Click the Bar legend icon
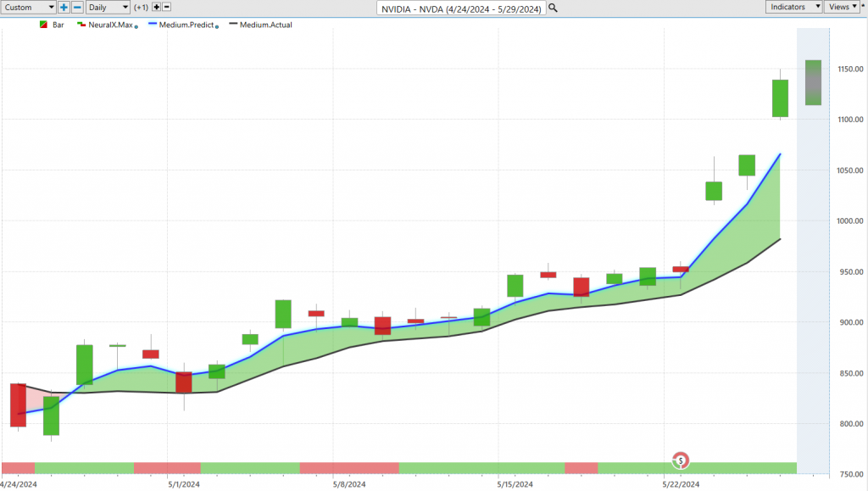 pyautogui.click(x=44, y=25)
